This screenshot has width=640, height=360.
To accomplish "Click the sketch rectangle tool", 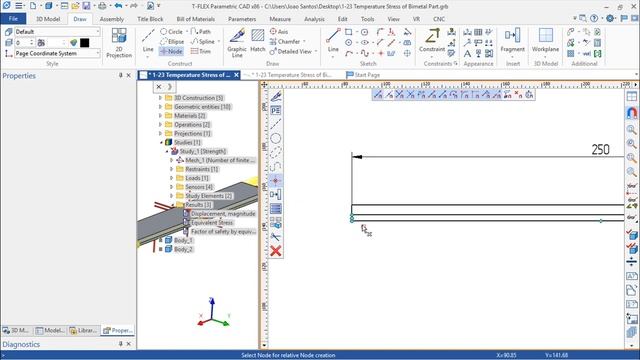I will click(349, 32).
